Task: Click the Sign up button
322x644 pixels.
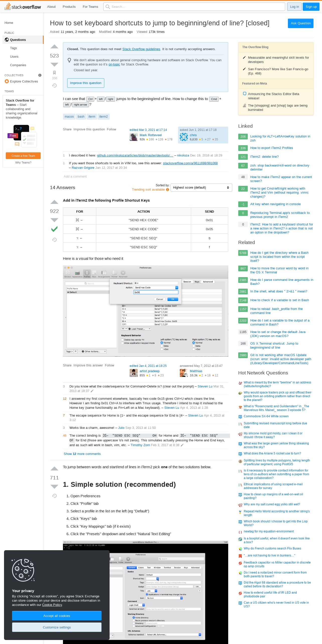Action: (x=311, y=7)
